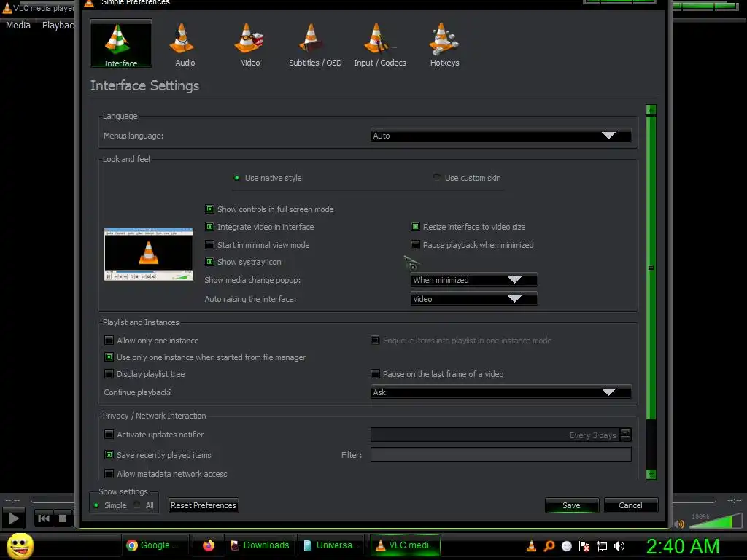Image resolution: width=747 pixels, height=560 pixels.
Task: Open the Input / Codecs preferences category
Action: pyautogui.click(x=379, y=44)
